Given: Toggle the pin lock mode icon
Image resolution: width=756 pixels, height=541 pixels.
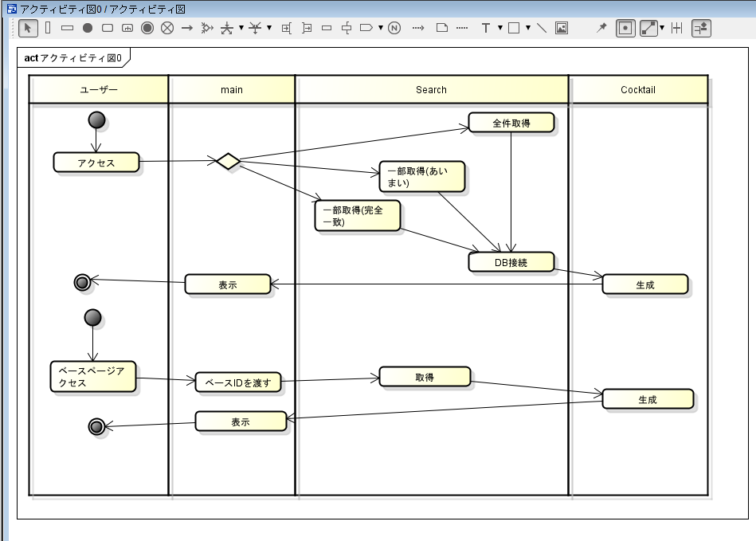Looking at the screenshot, I should [x=602, y=28].
